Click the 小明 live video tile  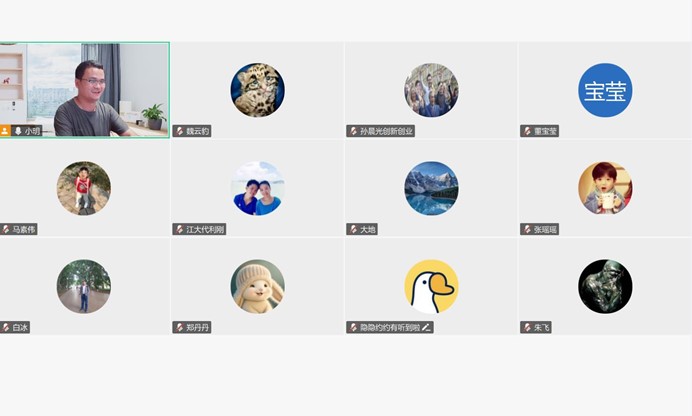point(84,90)
